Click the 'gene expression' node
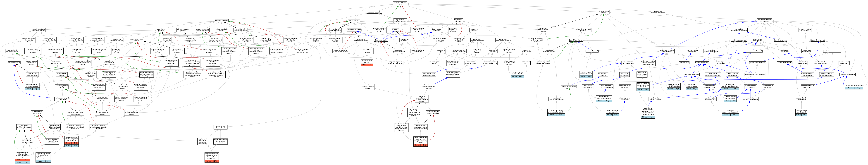 (x=14, y=63)
